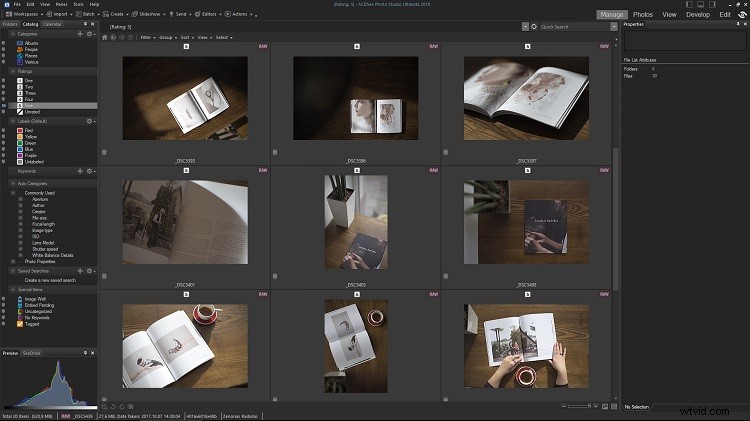Open the Edit menu
Screen dimensions: 750x421
31,4
